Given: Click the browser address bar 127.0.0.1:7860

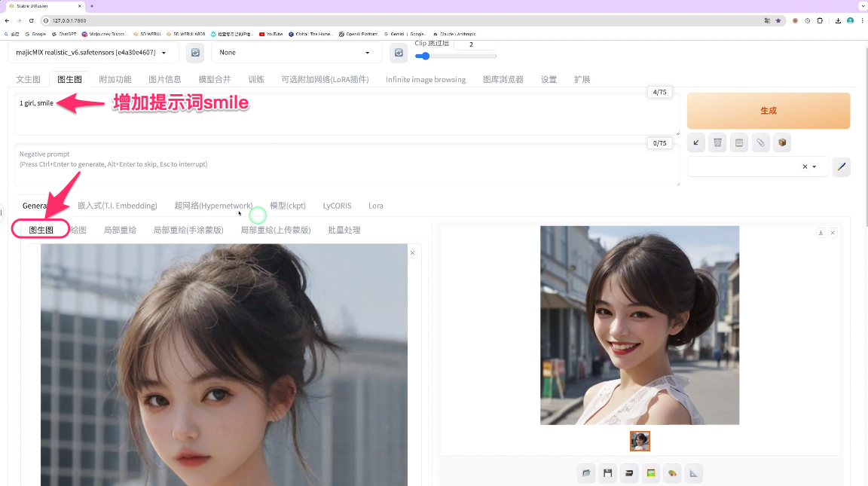Looking at the screenshot, I should pyautogui.click(x=69, y=20).
